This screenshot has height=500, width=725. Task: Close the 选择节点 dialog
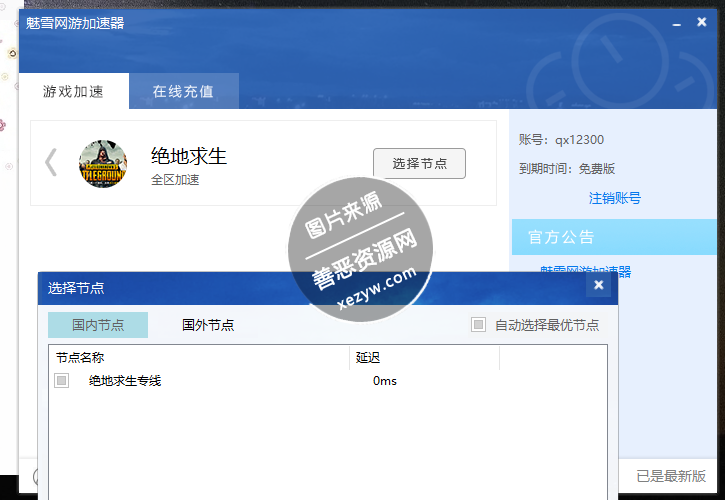pos(599,285)
